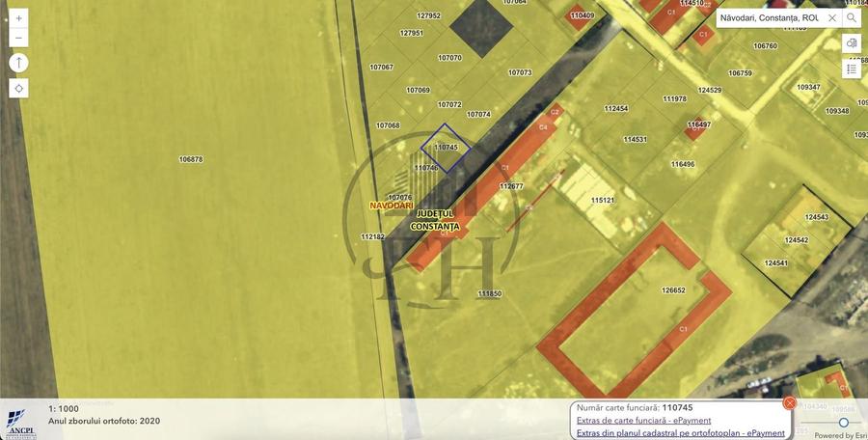Screen dimensions: 868x440
Task: Zoom in on the map
Action: [19, 18]
